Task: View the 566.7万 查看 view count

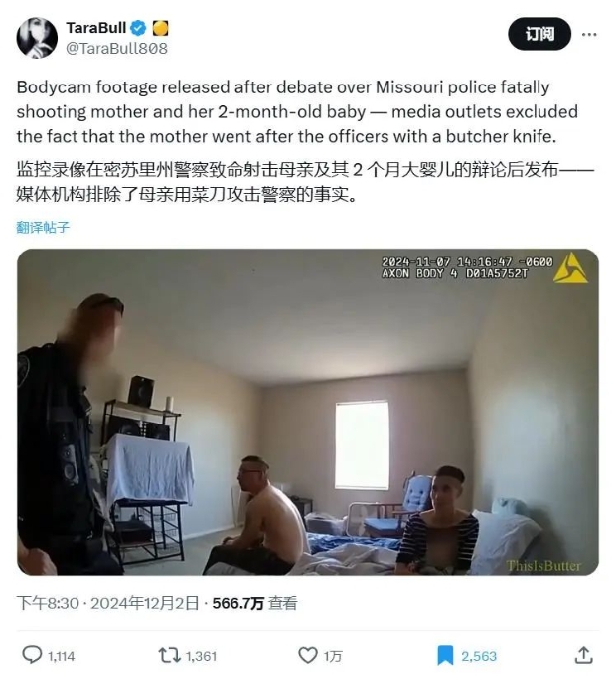Action: click(254, 603)
